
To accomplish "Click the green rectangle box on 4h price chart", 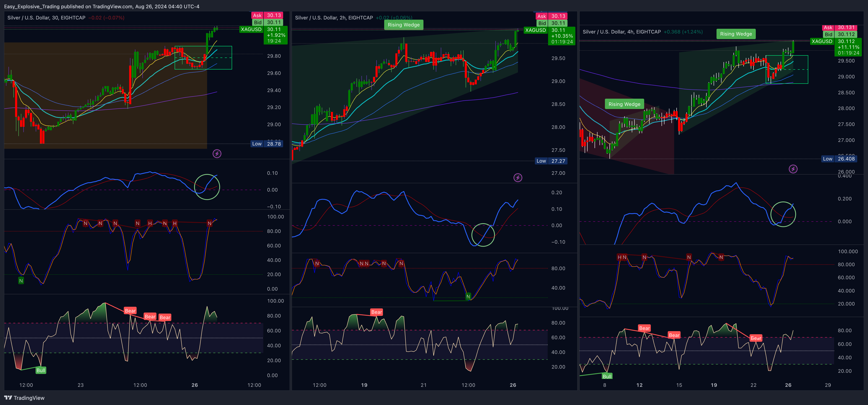I will (x=787, y=69).
